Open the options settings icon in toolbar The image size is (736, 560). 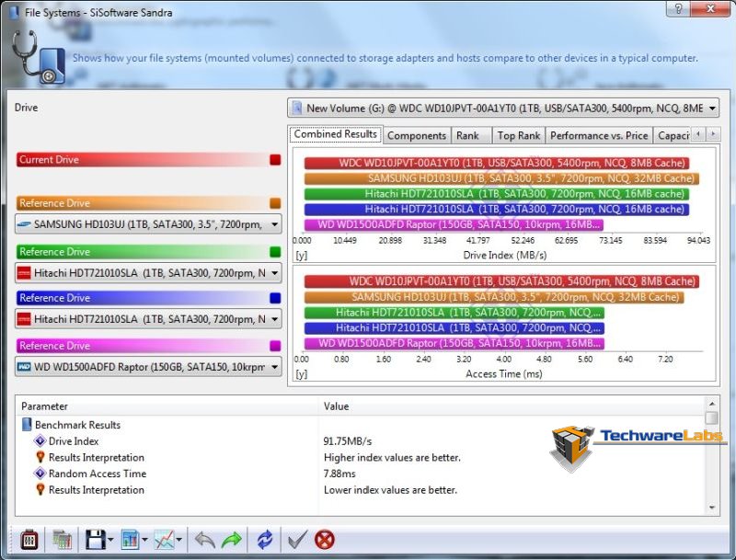29,540
